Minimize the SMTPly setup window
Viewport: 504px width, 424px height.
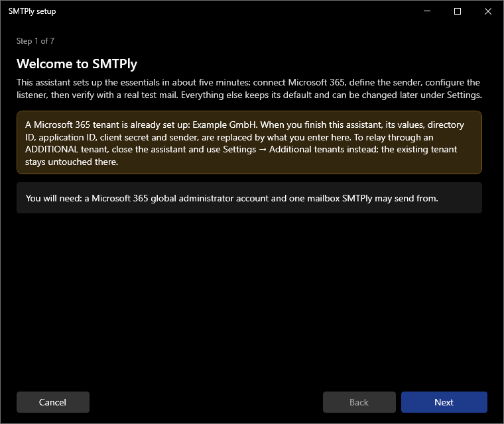click(x=427, y=11)
